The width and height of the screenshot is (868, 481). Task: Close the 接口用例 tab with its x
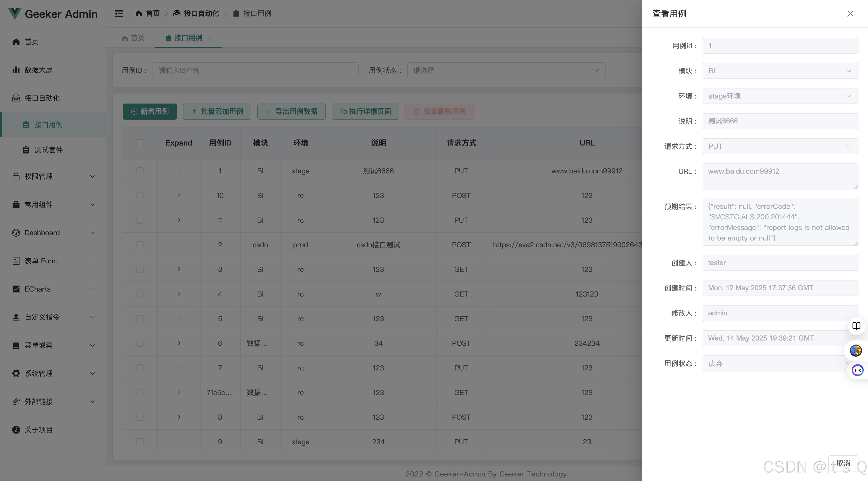[x=210, y=38]
